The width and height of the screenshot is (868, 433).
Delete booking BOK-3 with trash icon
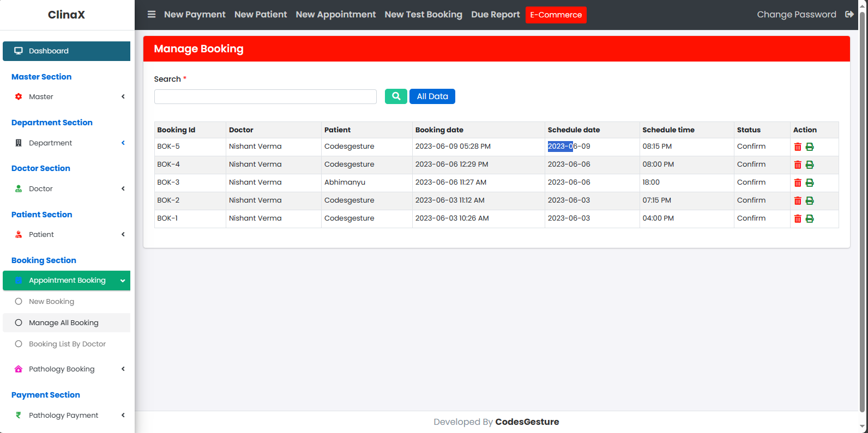tap(798, 183)
